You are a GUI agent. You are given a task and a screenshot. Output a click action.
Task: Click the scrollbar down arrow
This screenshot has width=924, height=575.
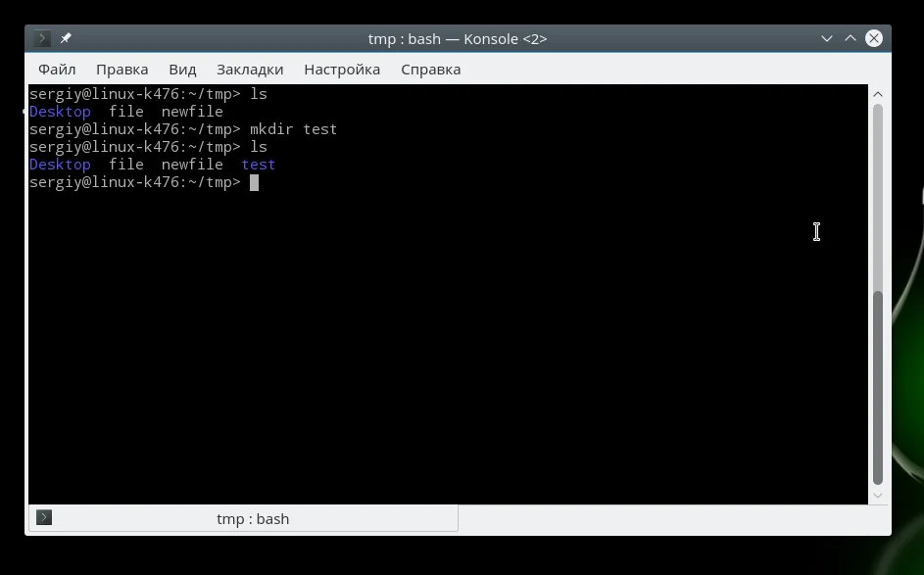877,496
